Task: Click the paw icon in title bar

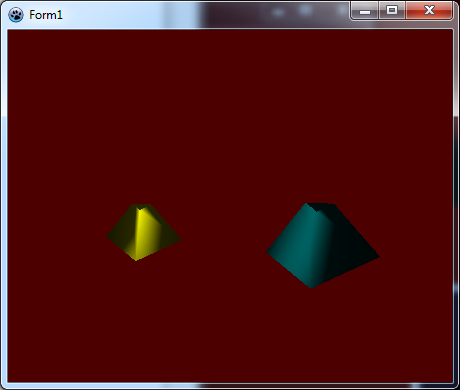Action: 16,15
